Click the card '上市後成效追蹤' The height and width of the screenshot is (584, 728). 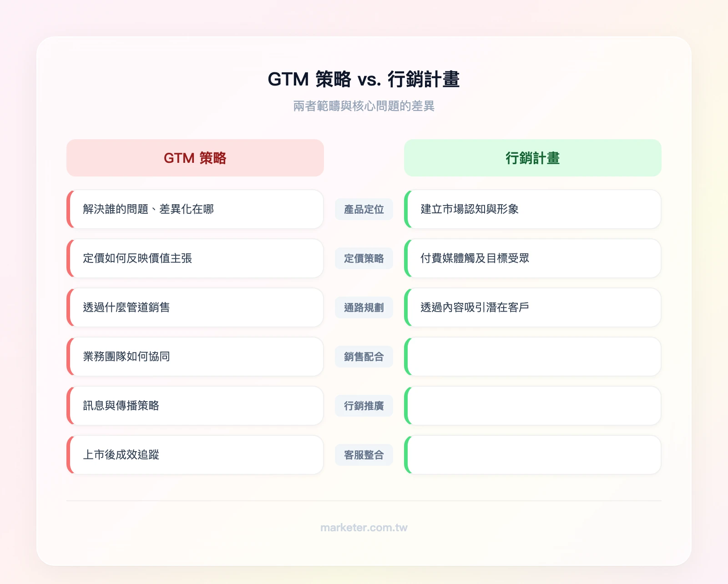(195, 455)
